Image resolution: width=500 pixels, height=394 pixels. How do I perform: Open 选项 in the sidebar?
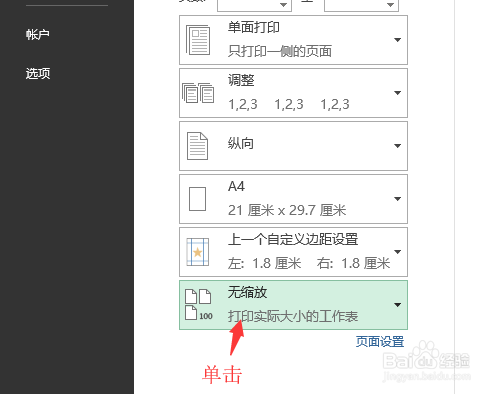[x=38, y=73]
